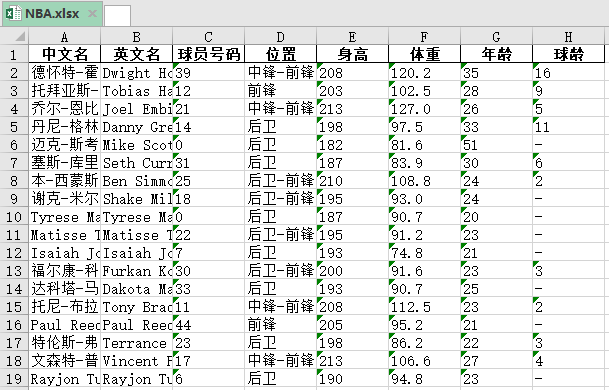The image size is (609, 390).
Task: Click the 年龄 header cell
Action: 496,54
